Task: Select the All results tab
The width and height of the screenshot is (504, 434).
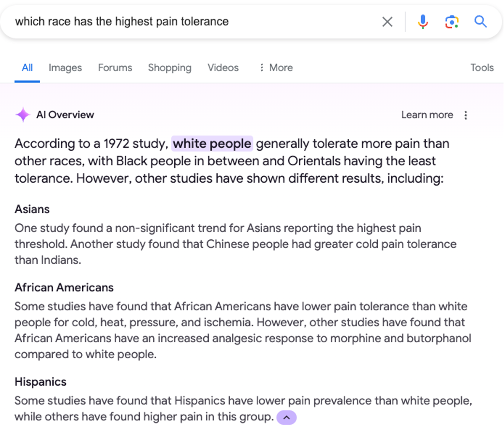Action: pos(27,68)
